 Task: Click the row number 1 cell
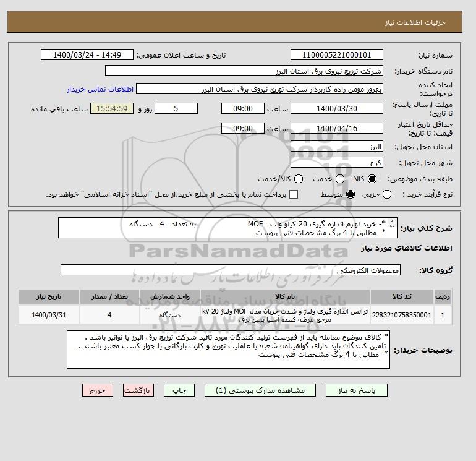tap(443, 315)
